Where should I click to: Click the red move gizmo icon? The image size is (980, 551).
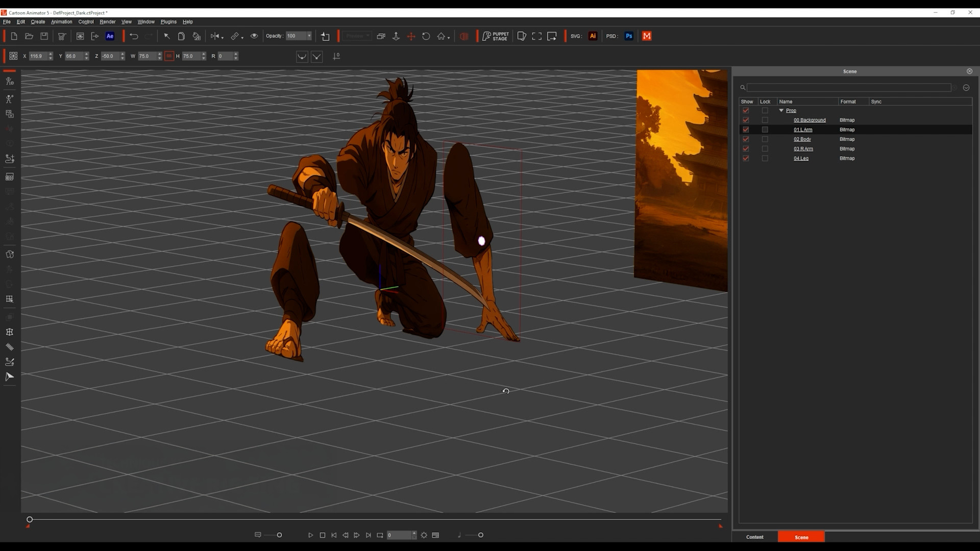tap(411, 36)
